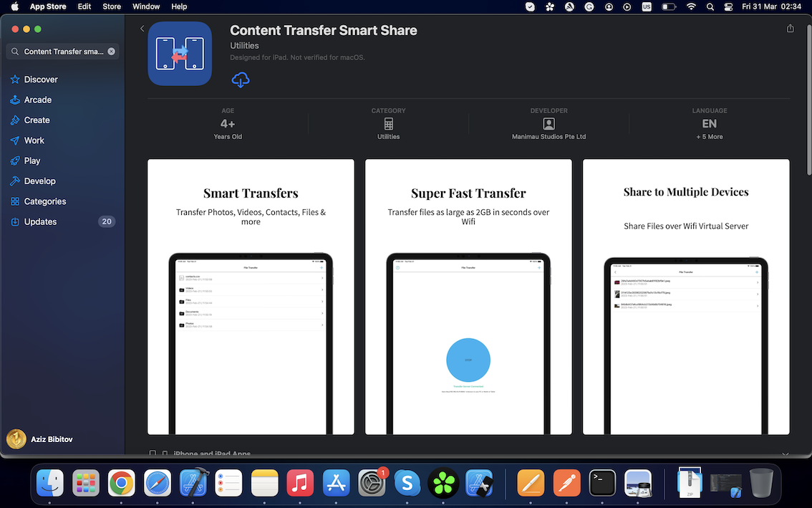Open the Arcade section
The image size is (812, 508).
37,100
